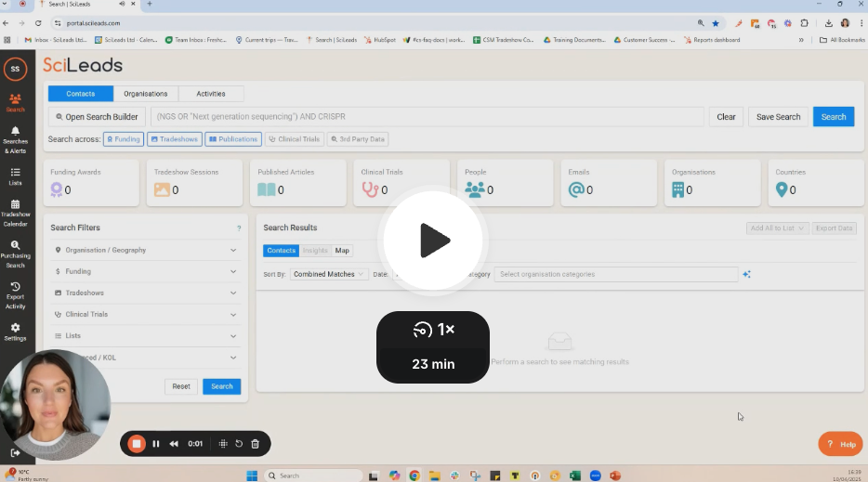Switch to the Organisations tab
This screenshot has height=482, width=868.
146,94
